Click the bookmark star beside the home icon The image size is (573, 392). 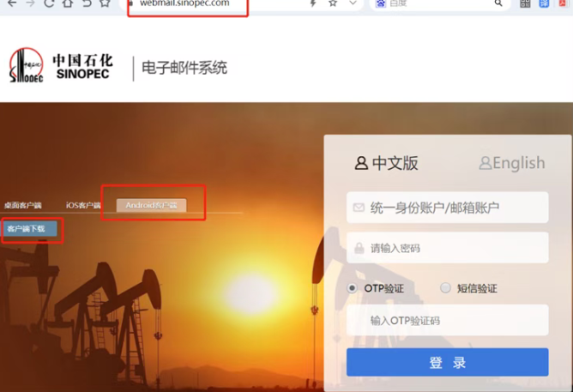[106, 3]
